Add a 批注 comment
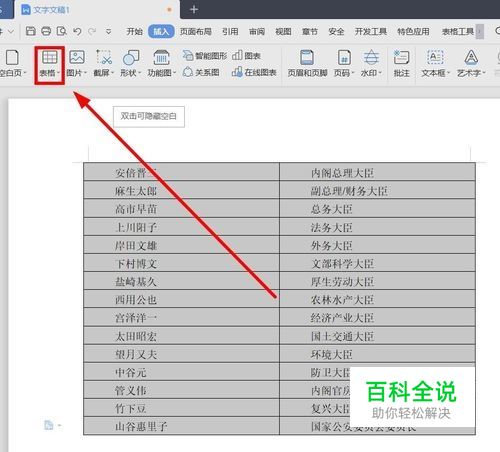Screen dimensions: 500x452 point(401,63)
